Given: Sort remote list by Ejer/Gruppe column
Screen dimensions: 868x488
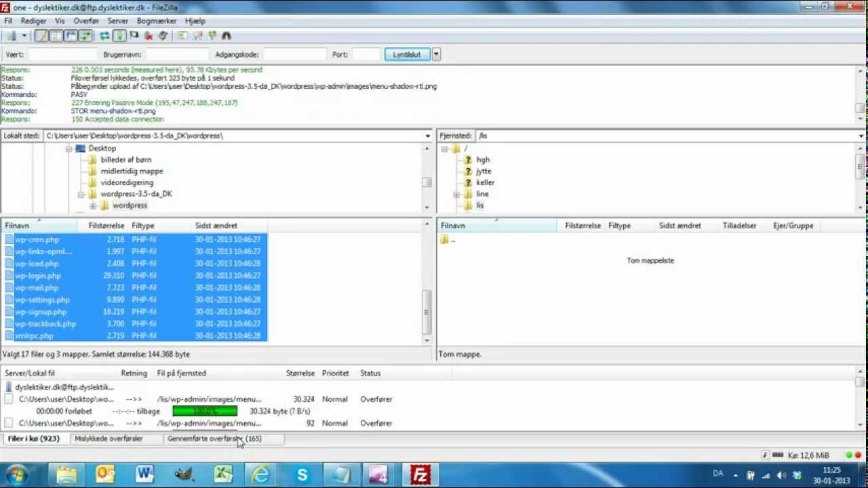Looking at the screenshot, I should coord(793,226).
